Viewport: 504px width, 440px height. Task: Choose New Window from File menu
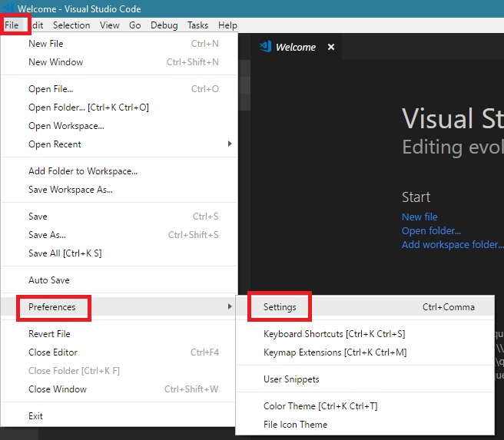55,62
